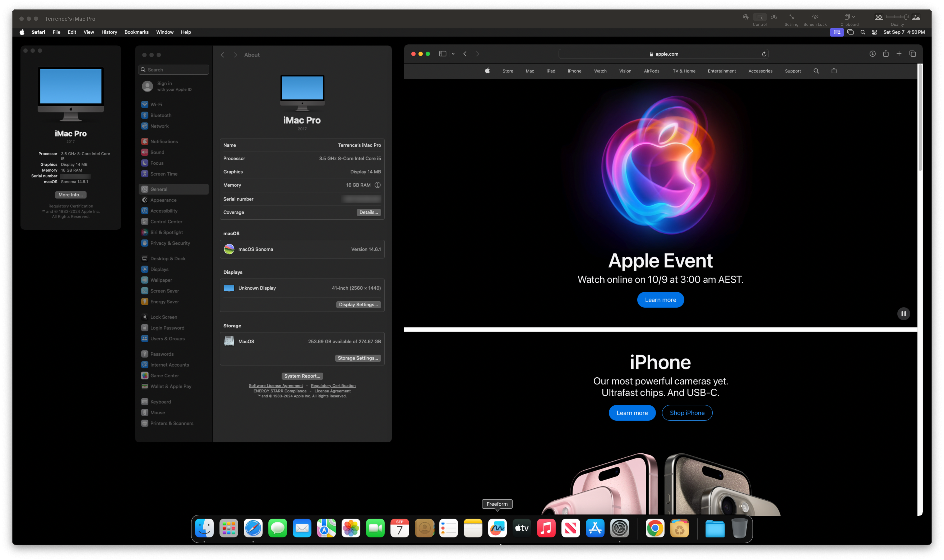This screenshot has width=944, height=560.
Task: Open FaceTime in the Dock
Action: pos(375,528)
